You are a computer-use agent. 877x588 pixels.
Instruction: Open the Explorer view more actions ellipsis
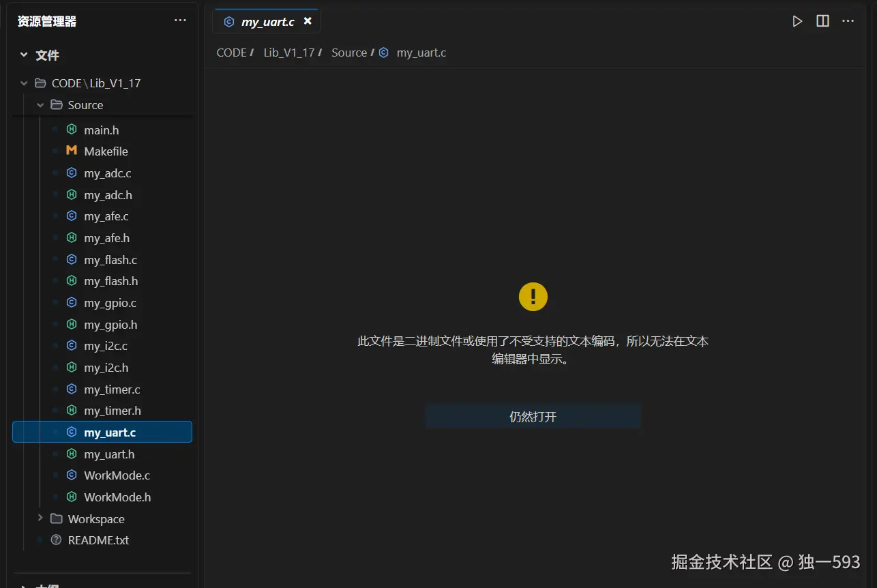[x=180, y=20]
